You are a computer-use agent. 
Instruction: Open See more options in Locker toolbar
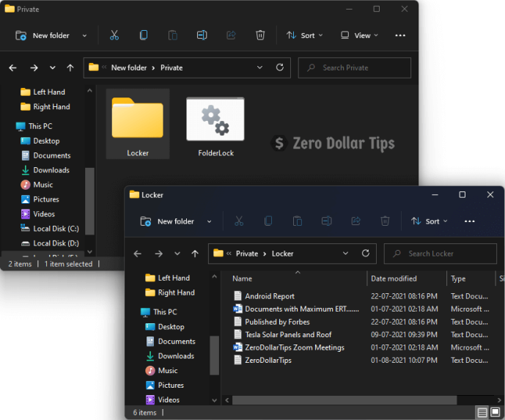[470, 221]
